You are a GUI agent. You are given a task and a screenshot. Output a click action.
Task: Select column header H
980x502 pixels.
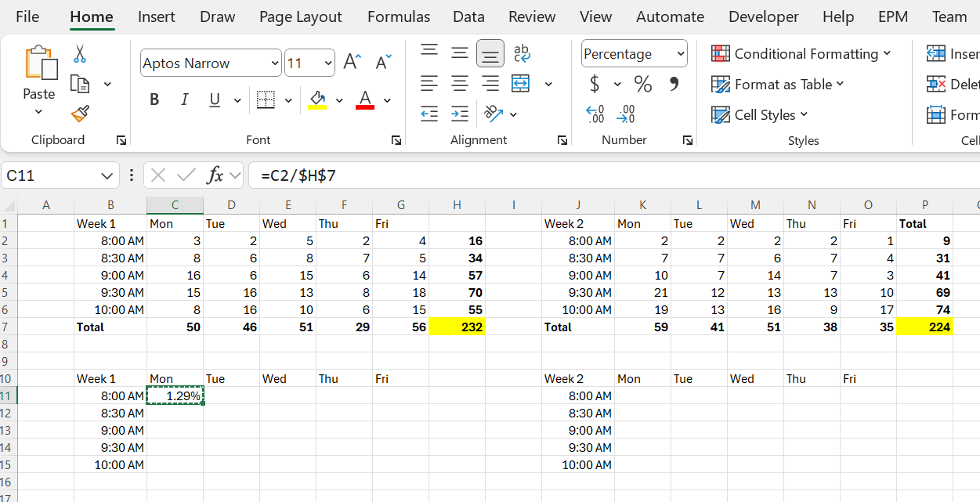click(x=457, y=205)
